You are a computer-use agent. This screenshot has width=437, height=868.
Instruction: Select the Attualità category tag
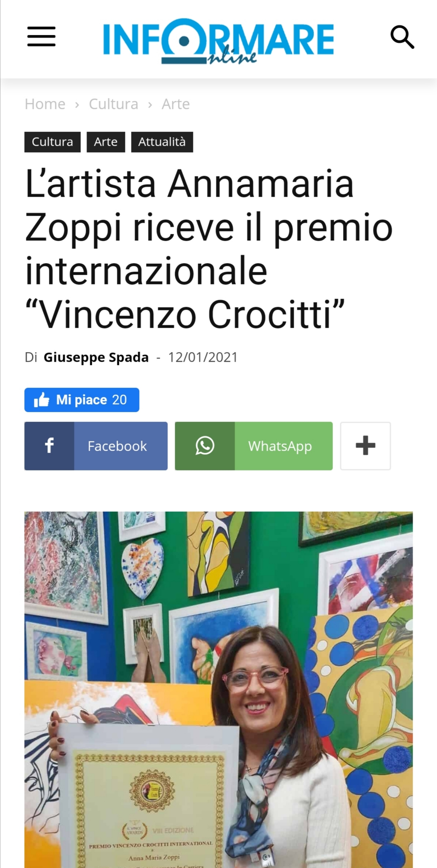point(162,142)
